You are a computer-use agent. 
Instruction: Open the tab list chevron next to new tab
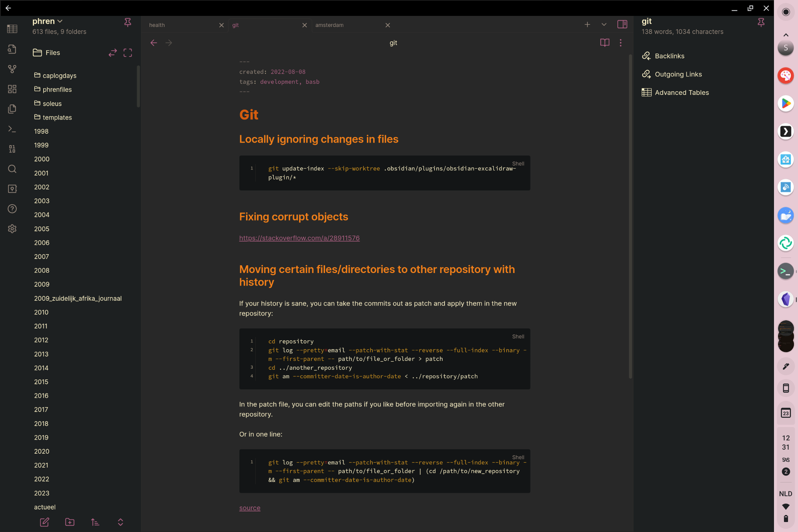(603, 24)
